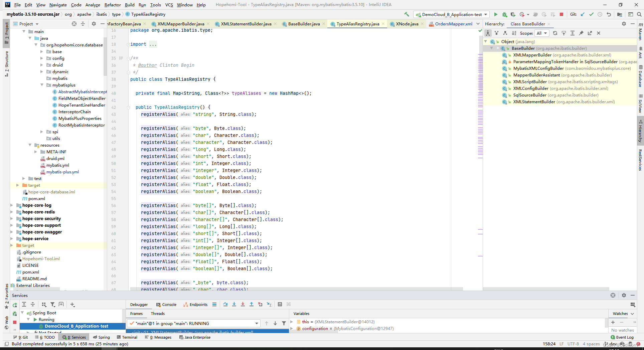Show hidden editor tabs chevron
Image resolution: width=644 pixels, height=350 pixels.
(478, 24)
